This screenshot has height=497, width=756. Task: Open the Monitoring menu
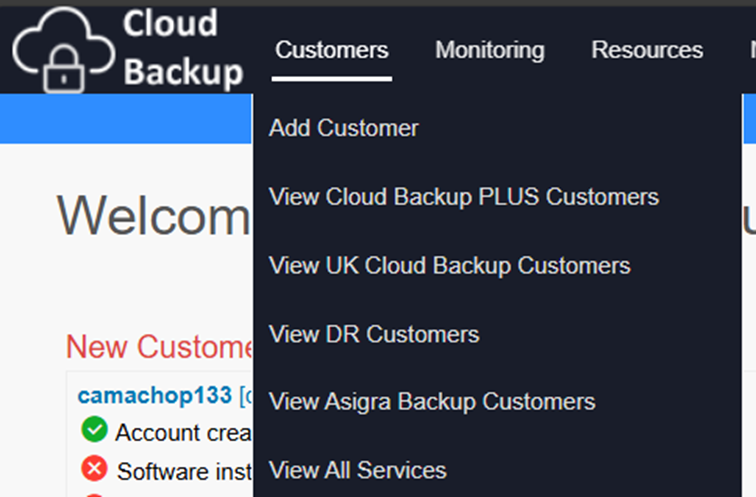pyautogui.click(x=490, y=50)
